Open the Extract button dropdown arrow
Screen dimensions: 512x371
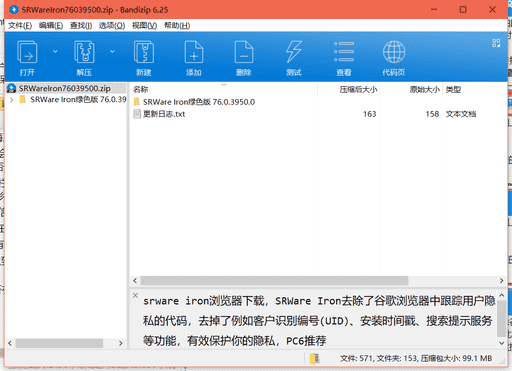point(112,51)
